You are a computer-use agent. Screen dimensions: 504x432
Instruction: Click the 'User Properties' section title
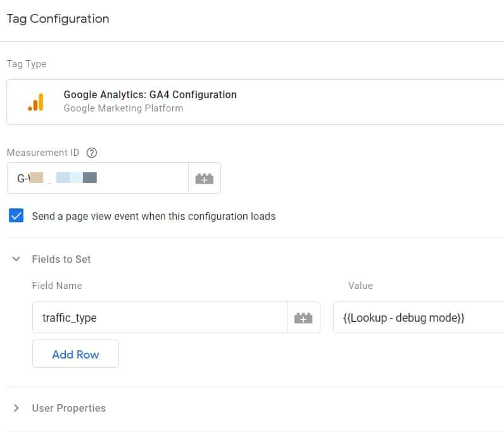click(69, 408)
